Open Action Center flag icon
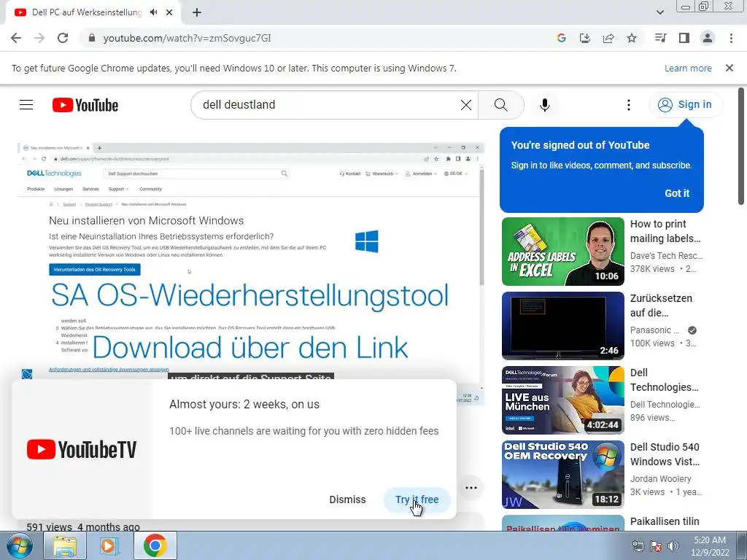Viewport: 747px width, 560px height. click(x=656, y=546)
